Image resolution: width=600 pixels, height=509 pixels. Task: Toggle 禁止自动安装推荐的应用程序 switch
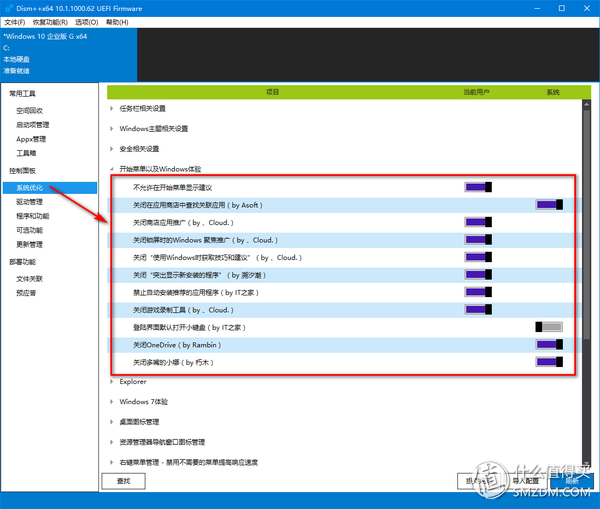[478, 292]
